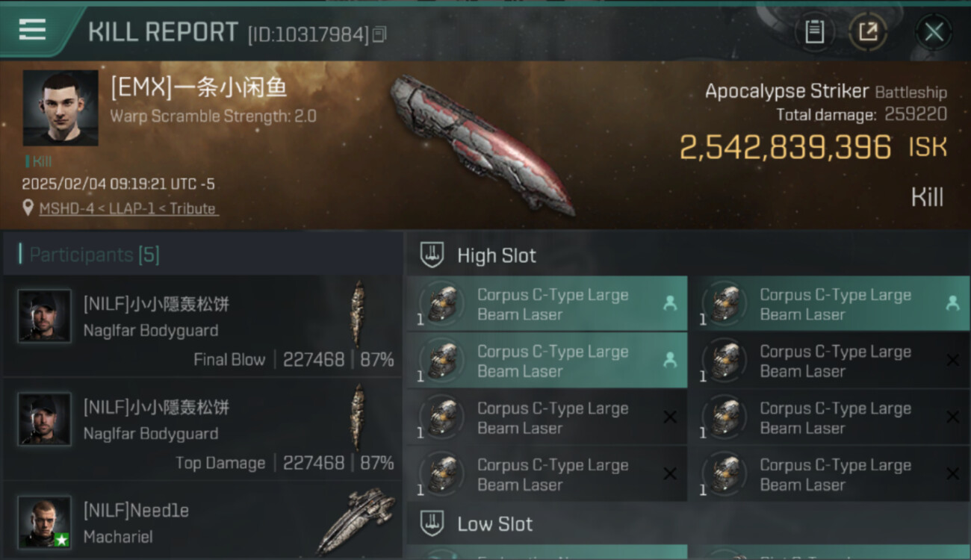Select third highlighted Corpus C-Type Beam Laser row
The image size is (971, 560).
[547, 361]
